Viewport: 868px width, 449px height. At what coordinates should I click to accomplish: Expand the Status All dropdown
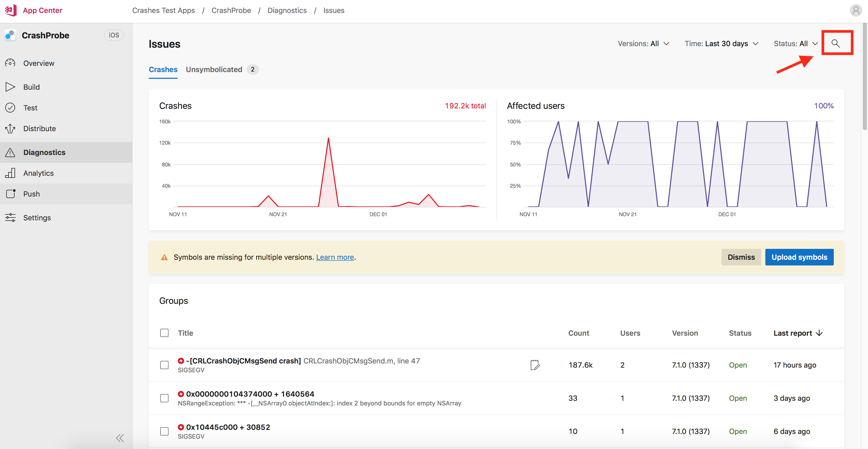pyautogui.click(x=796, y=43)
